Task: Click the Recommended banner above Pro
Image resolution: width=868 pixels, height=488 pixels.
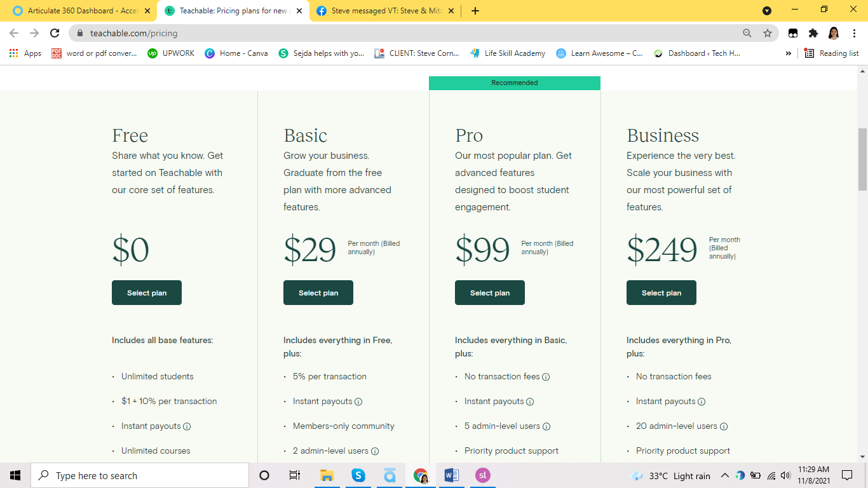Action: coord(515,83)
